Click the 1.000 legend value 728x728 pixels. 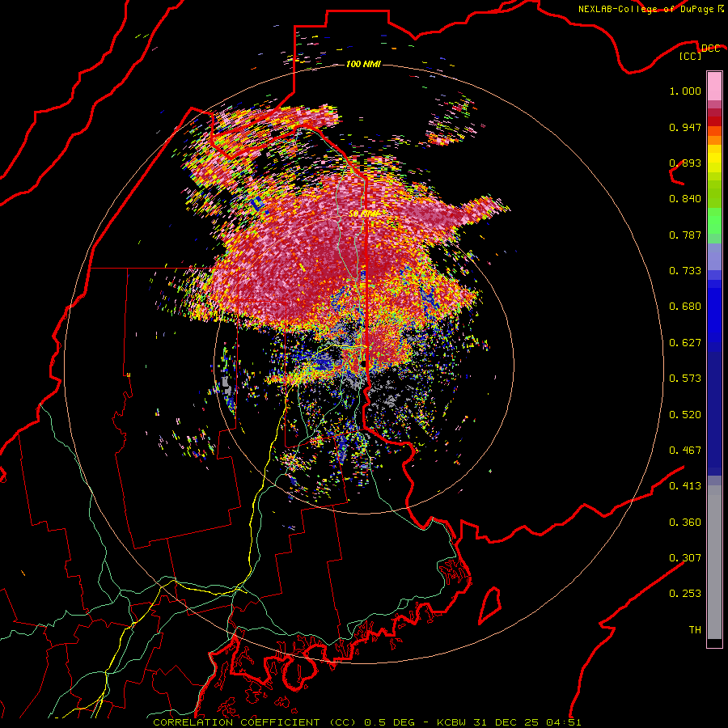coord(685,91)
